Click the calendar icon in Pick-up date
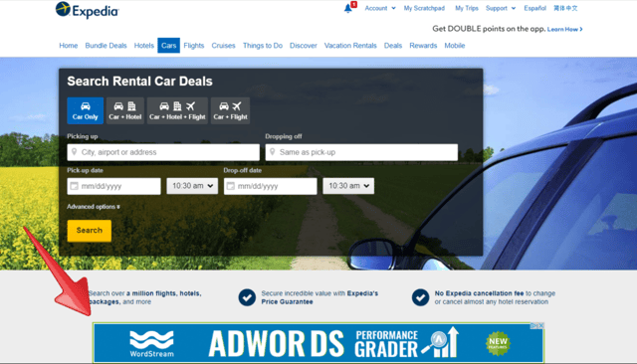This screenshot has width=637, height=364. pos(74,186)
